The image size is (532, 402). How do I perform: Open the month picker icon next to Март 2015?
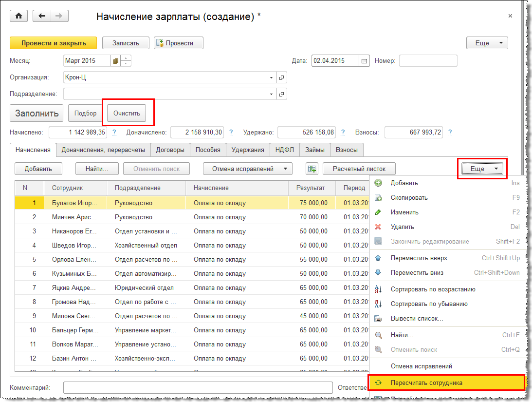(x=116, y=61)
